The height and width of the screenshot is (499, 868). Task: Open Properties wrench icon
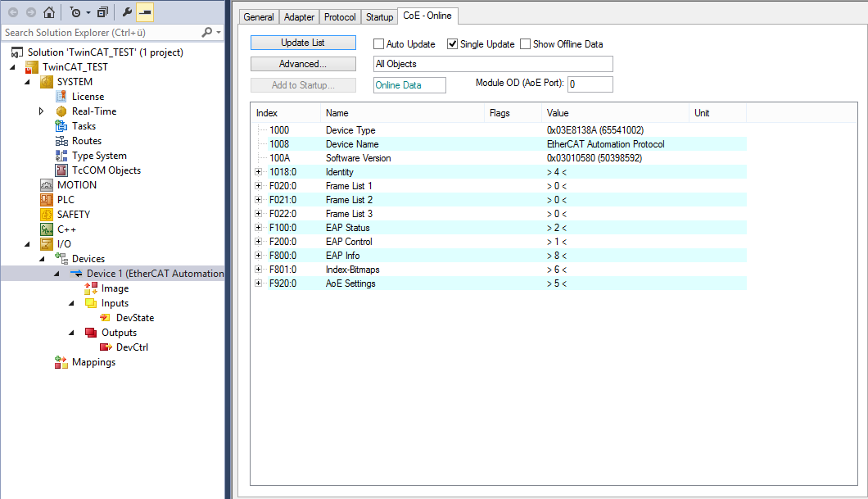(127, 12)
